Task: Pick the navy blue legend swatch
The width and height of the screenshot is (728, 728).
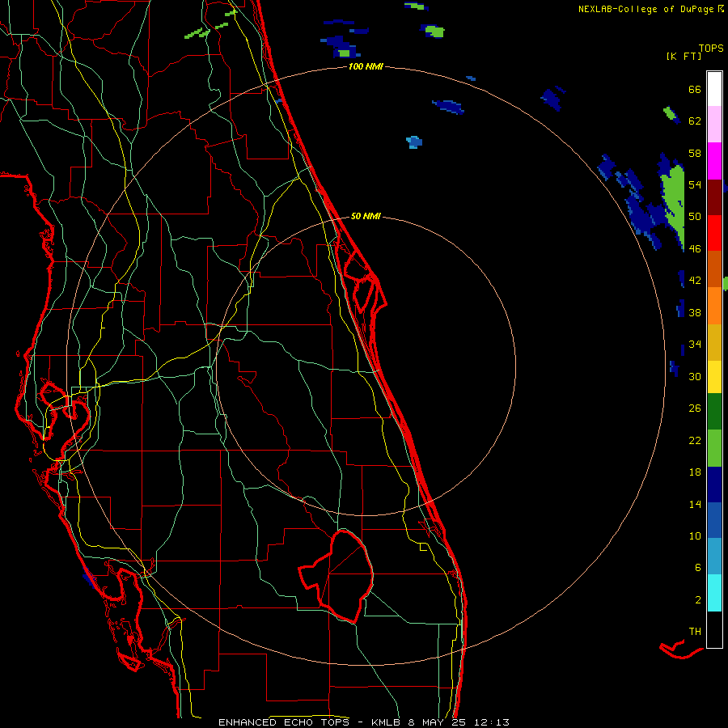Action: 714,485
